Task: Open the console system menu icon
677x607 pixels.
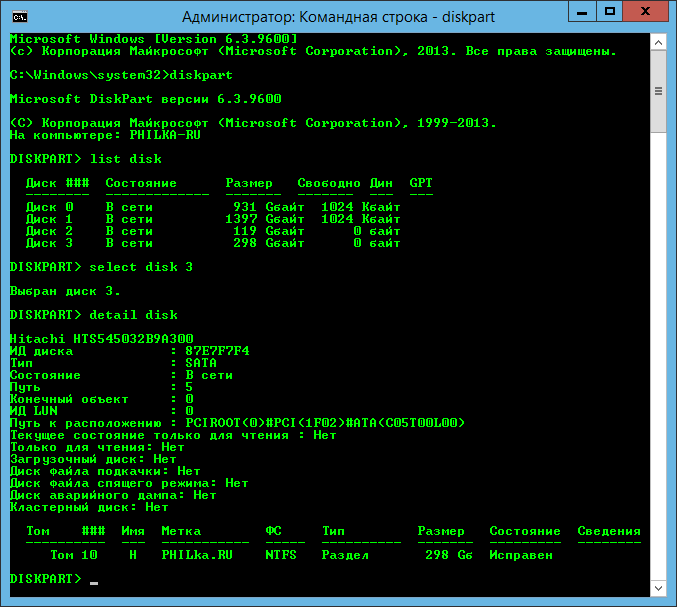Action: (x=20, y=17)
